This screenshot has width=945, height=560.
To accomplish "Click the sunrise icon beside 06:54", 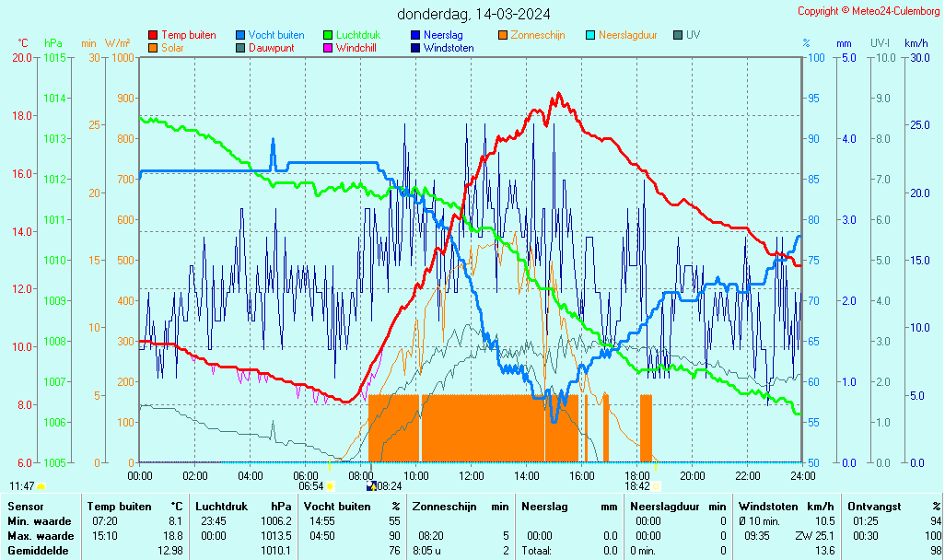I will [x=330, y=485].
